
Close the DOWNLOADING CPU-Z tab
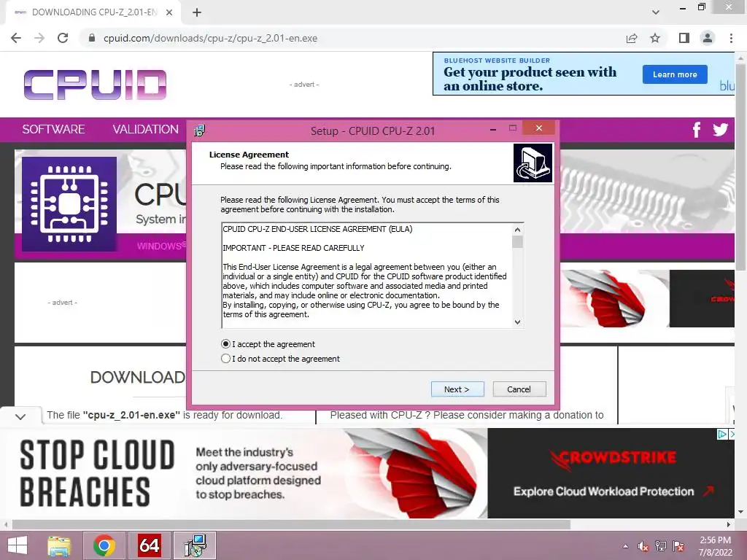point(169,12)
